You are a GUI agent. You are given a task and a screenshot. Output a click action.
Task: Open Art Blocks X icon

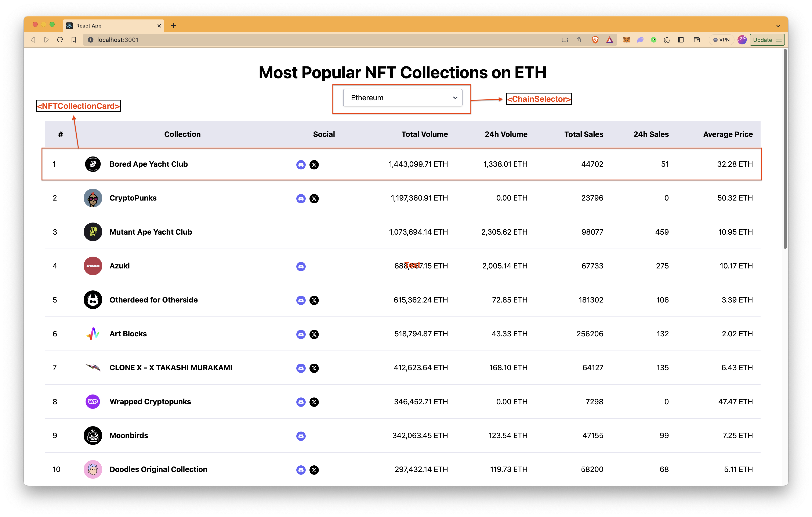[314, 334]
